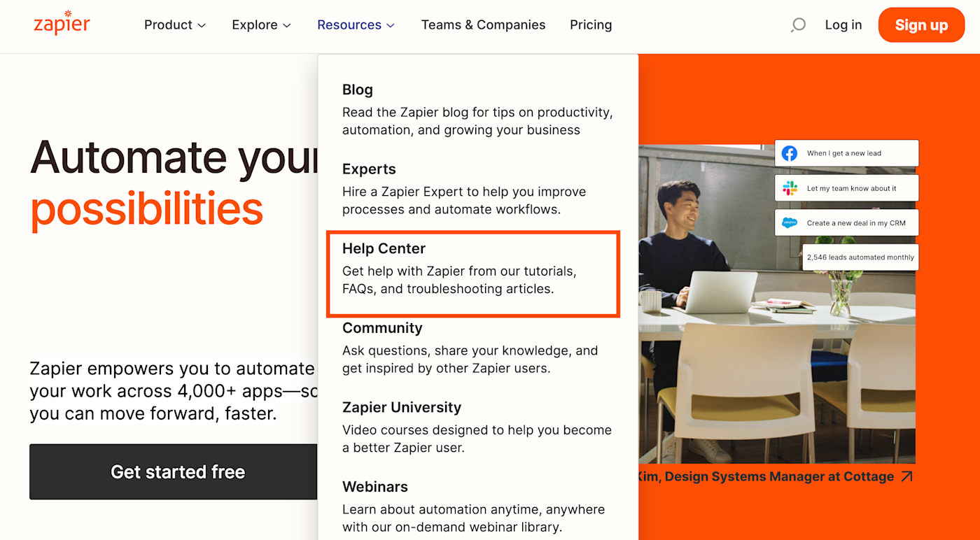Click the hero photo of man with laptop
Image resolution: width=980 pixels, height=540 pixels.
coord(777,304)
